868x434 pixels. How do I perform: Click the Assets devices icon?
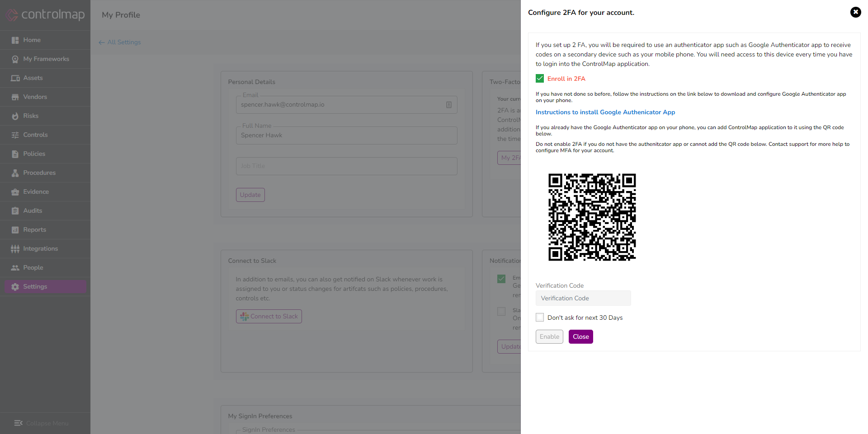coord(15,78)
